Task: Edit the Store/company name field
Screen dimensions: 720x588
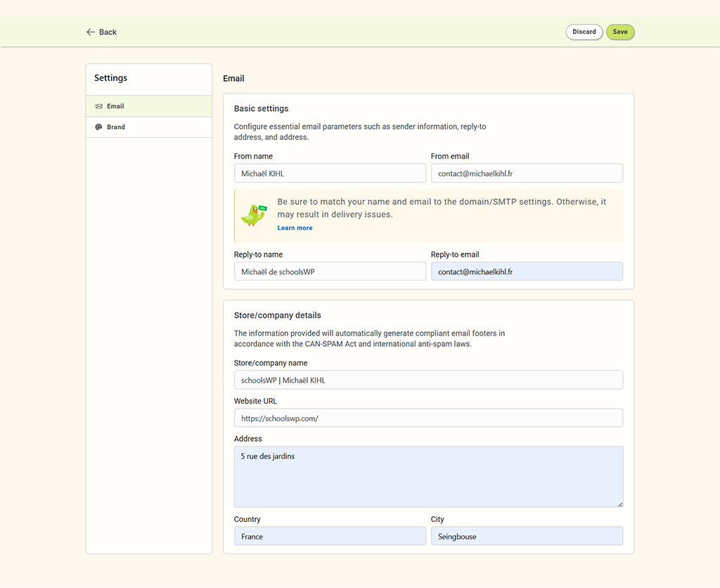Action: [428, 380]
